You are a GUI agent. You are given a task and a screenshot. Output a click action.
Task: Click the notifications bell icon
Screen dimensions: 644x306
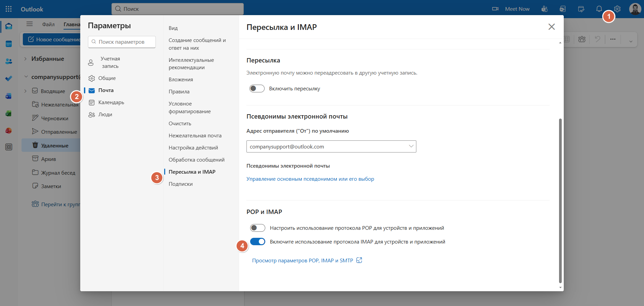599,9
